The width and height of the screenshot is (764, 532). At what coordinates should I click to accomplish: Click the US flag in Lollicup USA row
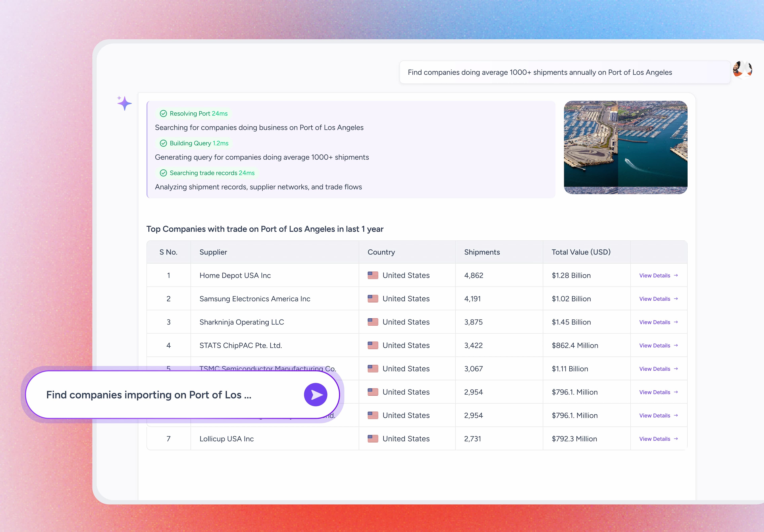[x=373, y=438]
